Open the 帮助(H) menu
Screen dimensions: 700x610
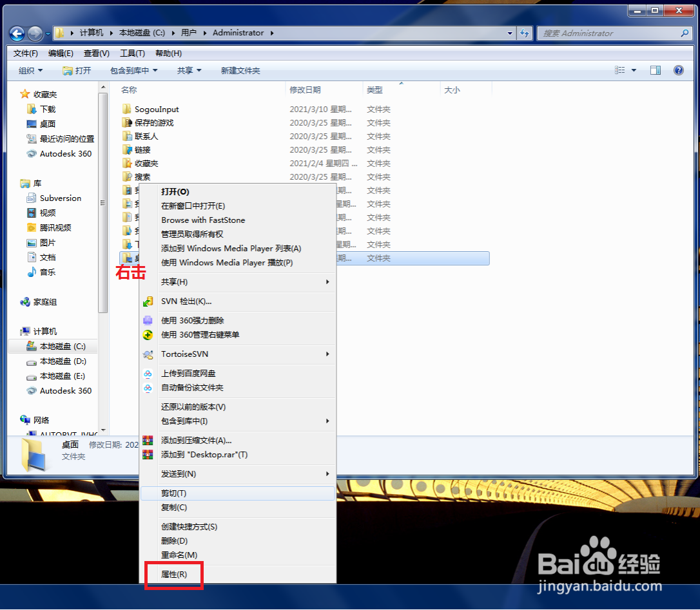pyautogui.click(x=168, y=53)
